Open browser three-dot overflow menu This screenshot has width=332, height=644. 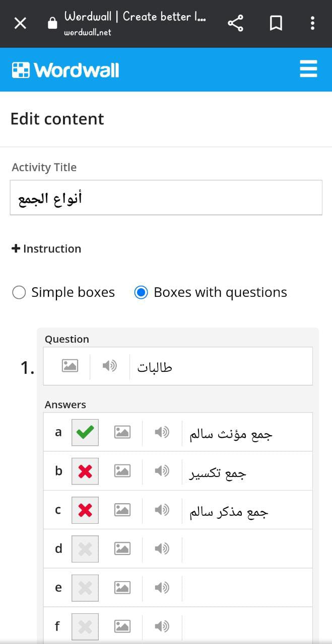[x=313, y=23]
